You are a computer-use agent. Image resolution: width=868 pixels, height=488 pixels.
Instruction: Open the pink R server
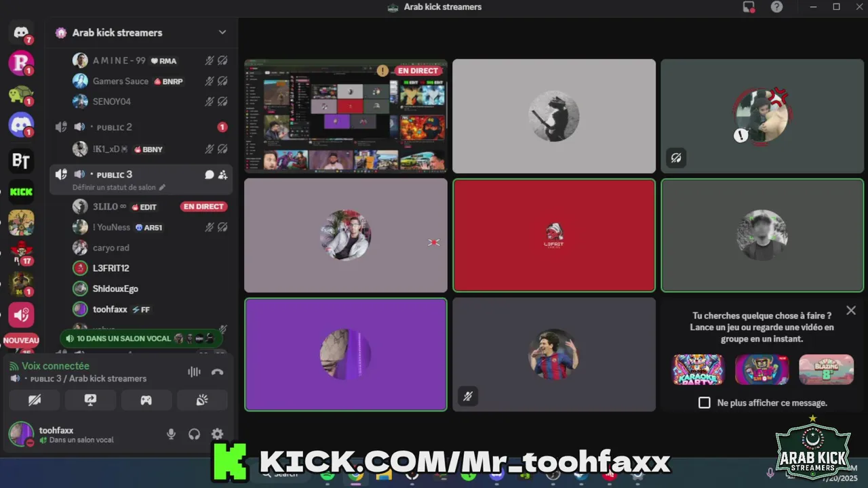pos(21,63)
